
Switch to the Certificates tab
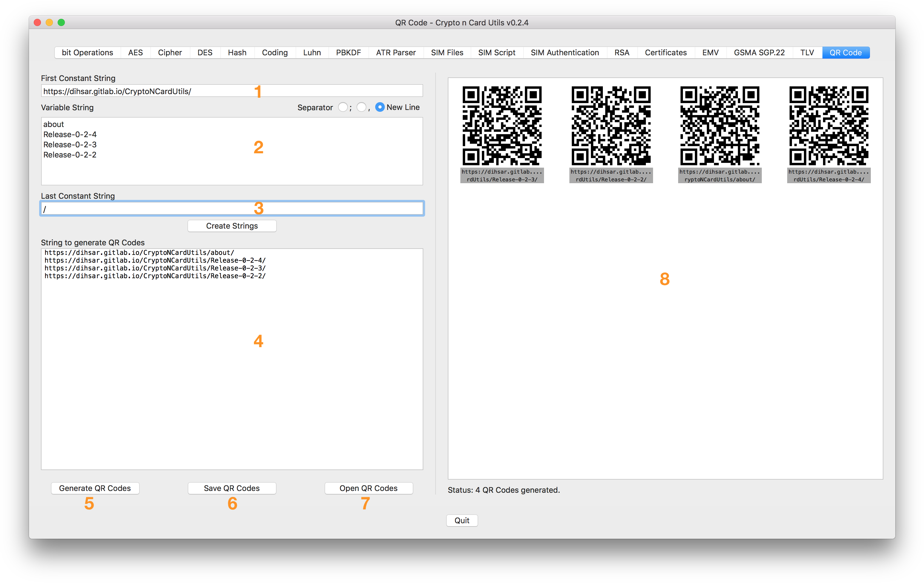(x=665, y=53)
